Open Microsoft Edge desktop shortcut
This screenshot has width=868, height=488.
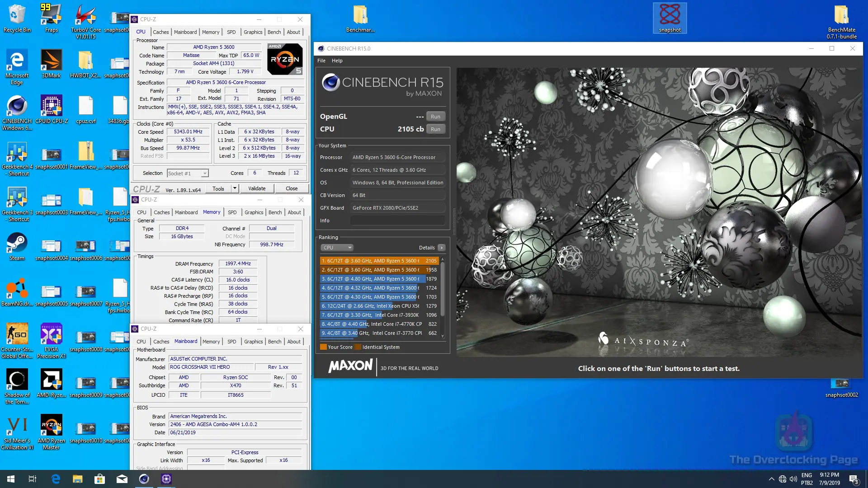(x=17, y=67)
